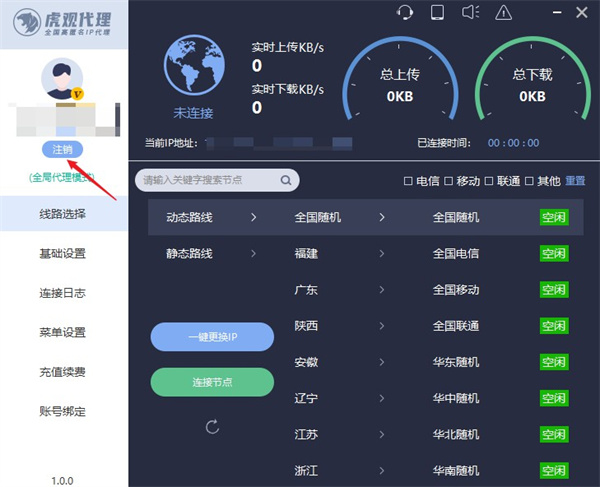600x487 pixels.
Task: Click the mobile device icon
Action: [x=437, y=12]
